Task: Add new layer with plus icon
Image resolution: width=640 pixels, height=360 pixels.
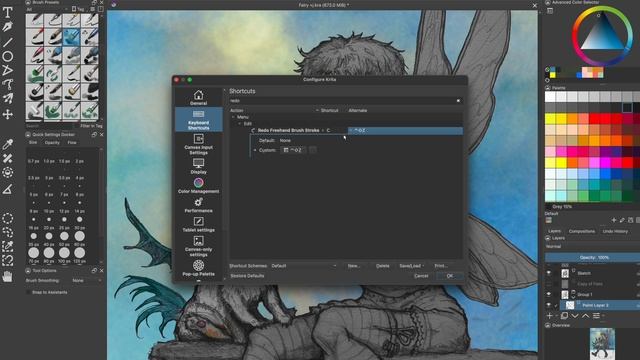Action: (x=549, y=316)
